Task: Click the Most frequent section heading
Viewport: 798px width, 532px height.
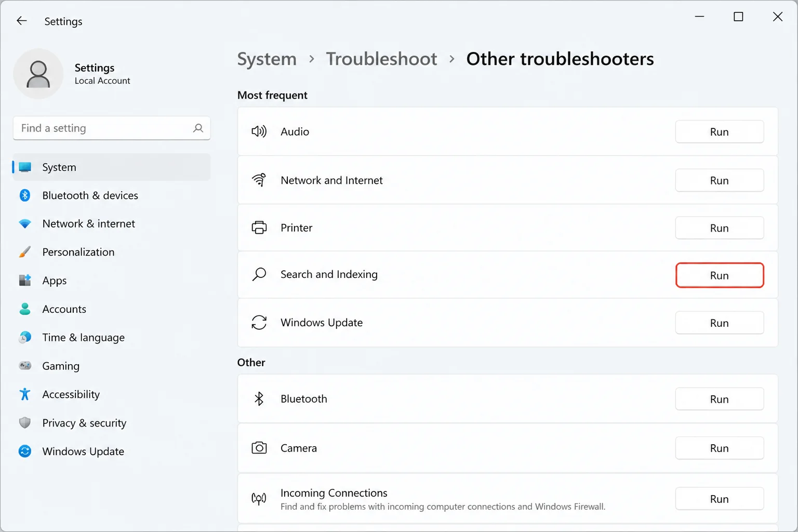Action: coord(272,95)
